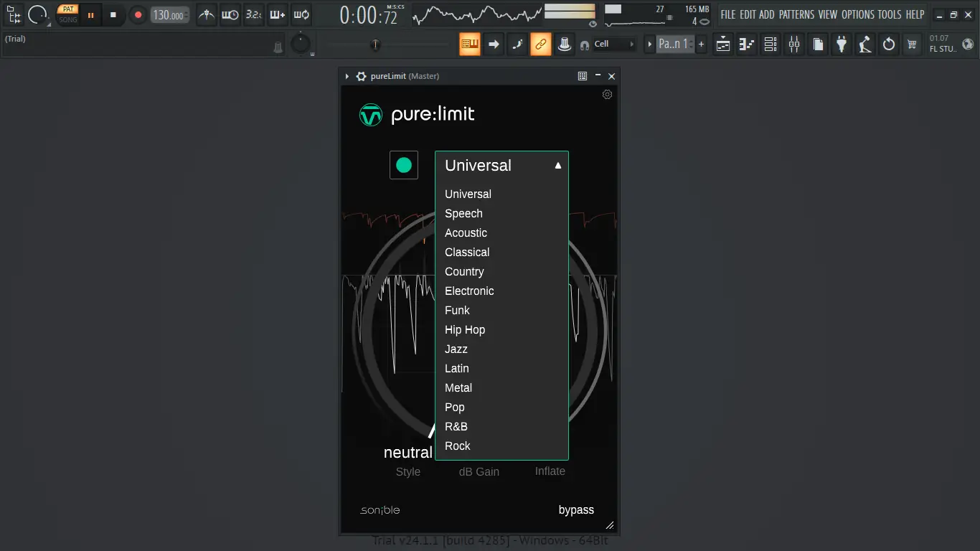Toggle the green power button in pure:limit
Viewport: 980px width, 551px height.
click(x=404, y=165)
